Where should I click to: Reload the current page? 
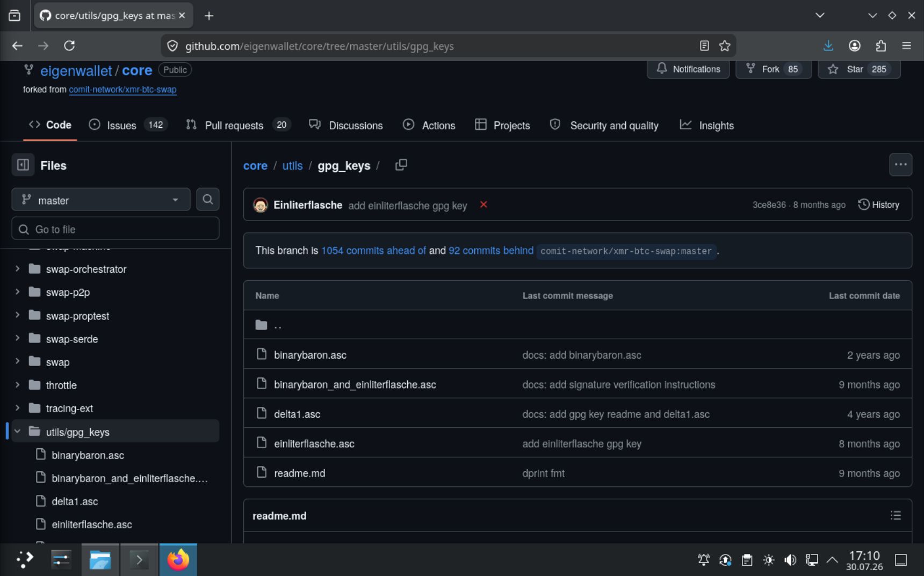(x=69, y=46)
